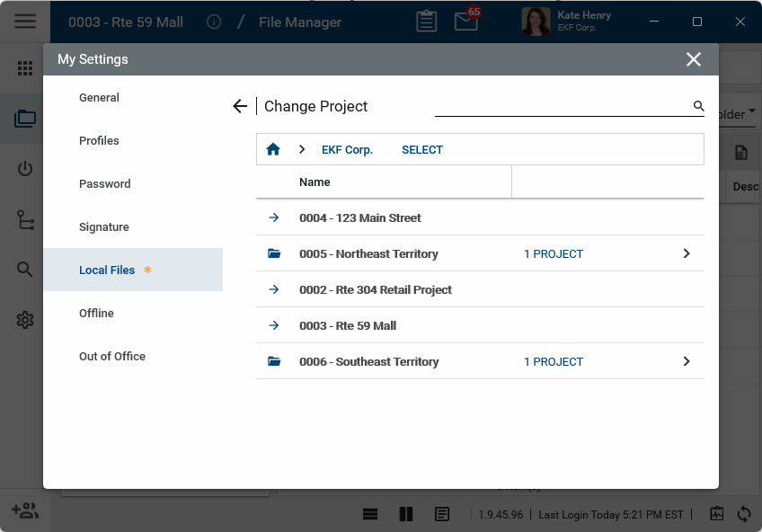The width and height of the screenshot is (762, 532).
Task: Choose project 0004 - 123 Main Street
Action: coord(359,218)
